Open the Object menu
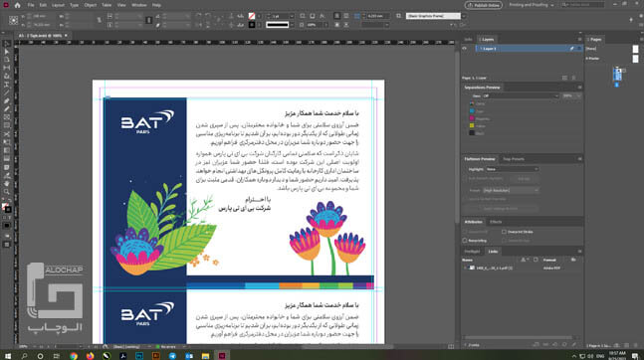Viewport: 644px width, 360px height. [x=91, y=5]
